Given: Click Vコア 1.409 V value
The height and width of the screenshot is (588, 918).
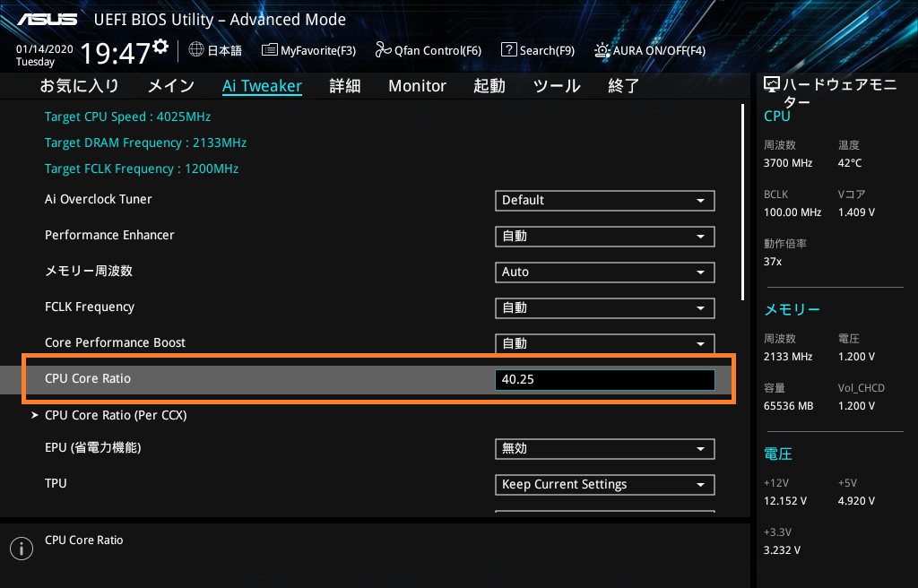Looking at the screenshot, I should 856,212.
